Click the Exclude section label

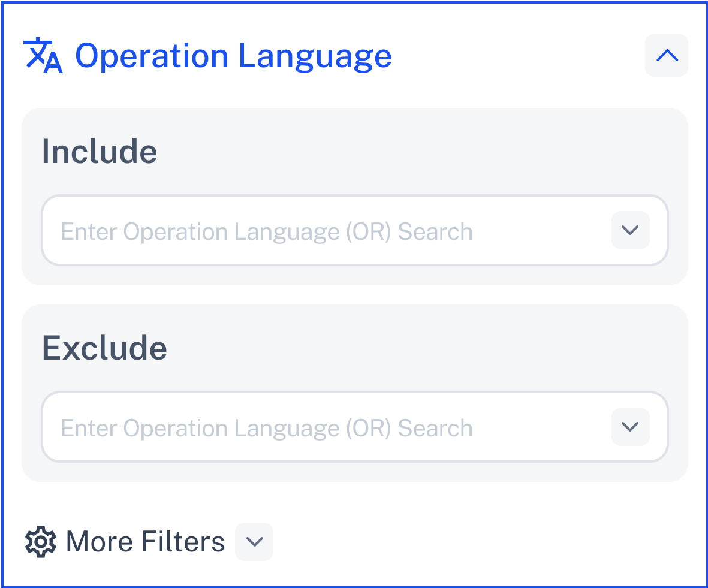point(104,348)
